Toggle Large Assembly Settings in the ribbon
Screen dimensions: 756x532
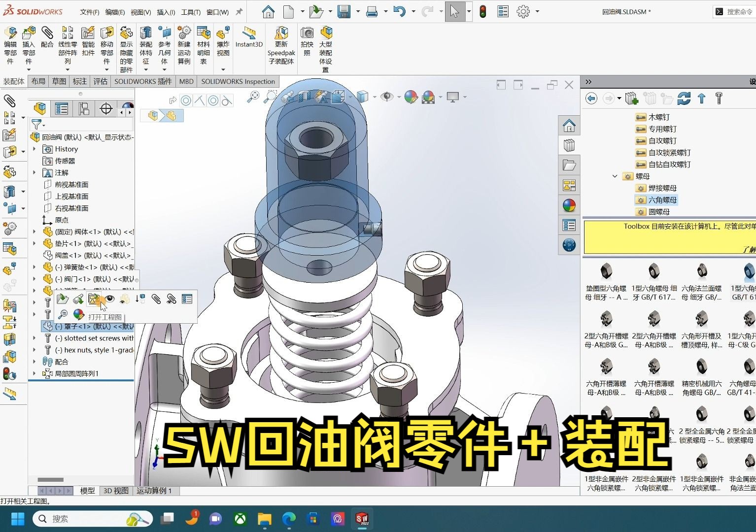point(326,49)
